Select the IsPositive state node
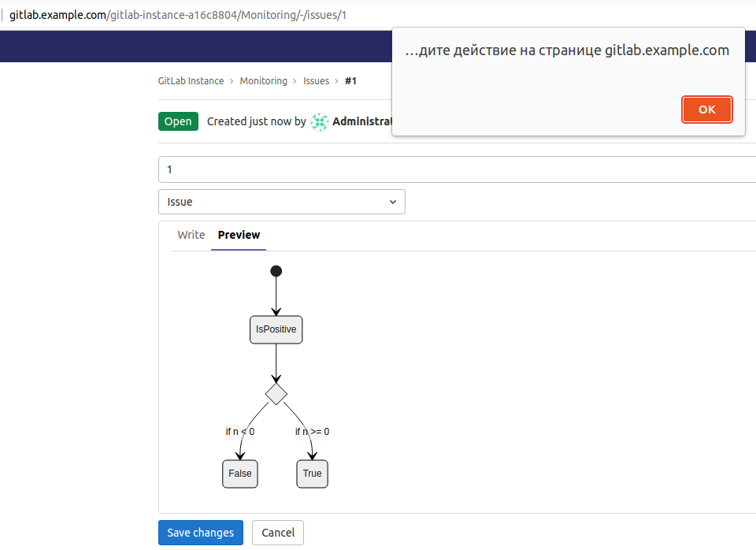The width and height of the screenshot is (756, 550). coord(276,329)
